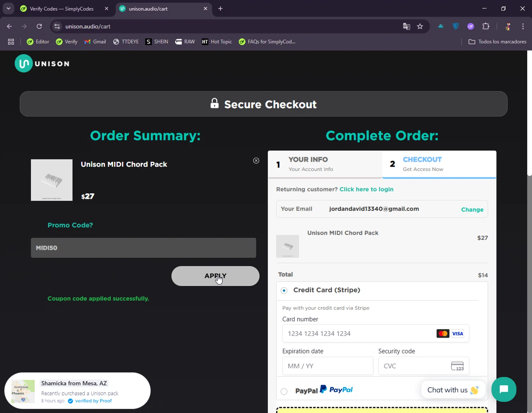The width and height of the screenshot is (532, 413).
Task: Select the Credit Card (Stripe) radio button
Action: click(284, 290)
